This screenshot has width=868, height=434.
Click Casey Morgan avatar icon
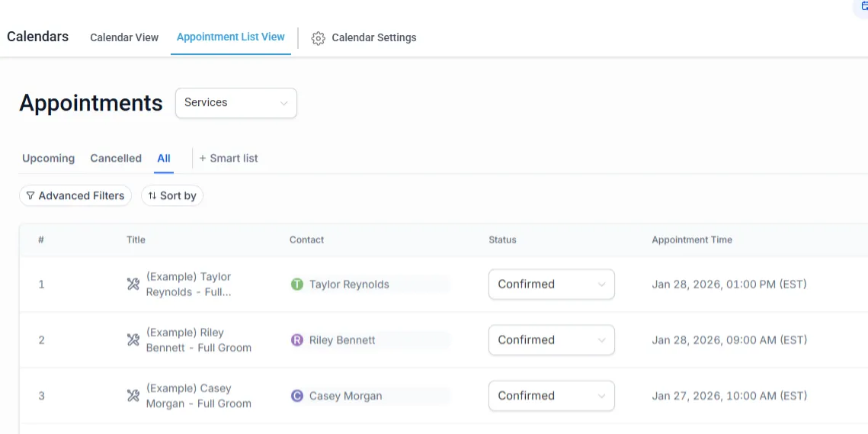(x=297, y=396)
